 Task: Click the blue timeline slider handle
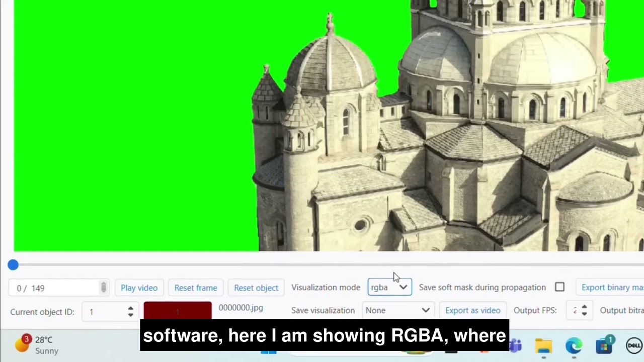click(13, 265)
